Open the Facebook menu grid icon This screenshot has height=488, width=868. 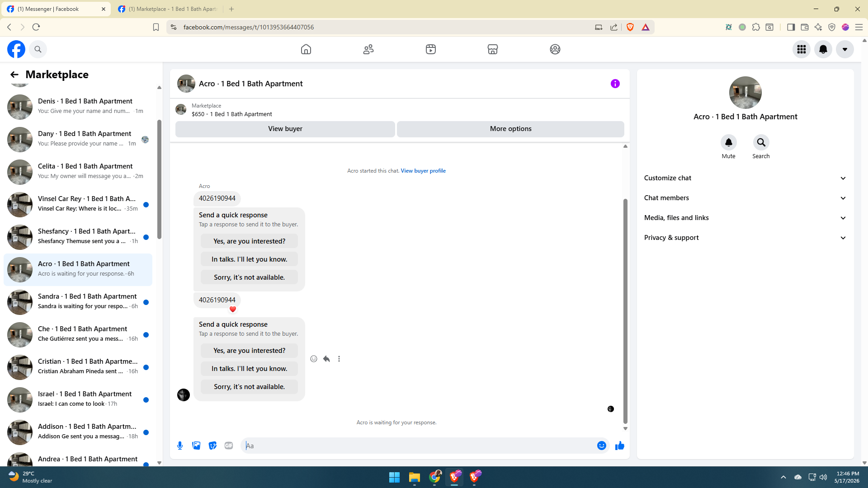point(802,49)
